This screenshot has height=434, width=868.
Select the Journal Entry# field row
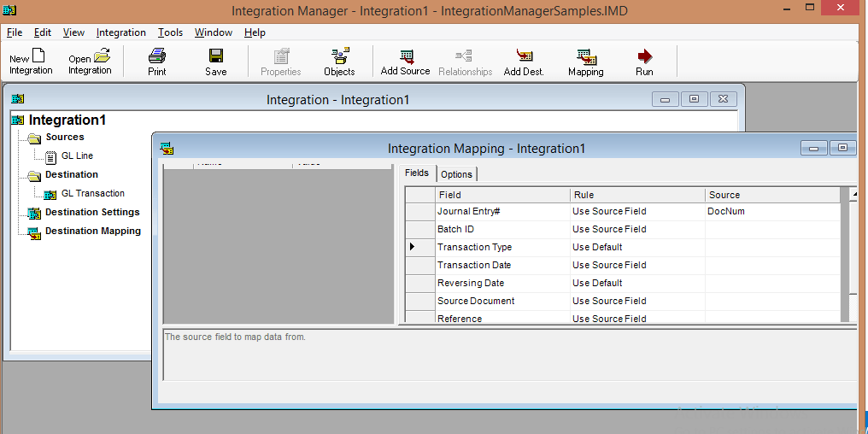pyautogui.click(x=502, y=212)
